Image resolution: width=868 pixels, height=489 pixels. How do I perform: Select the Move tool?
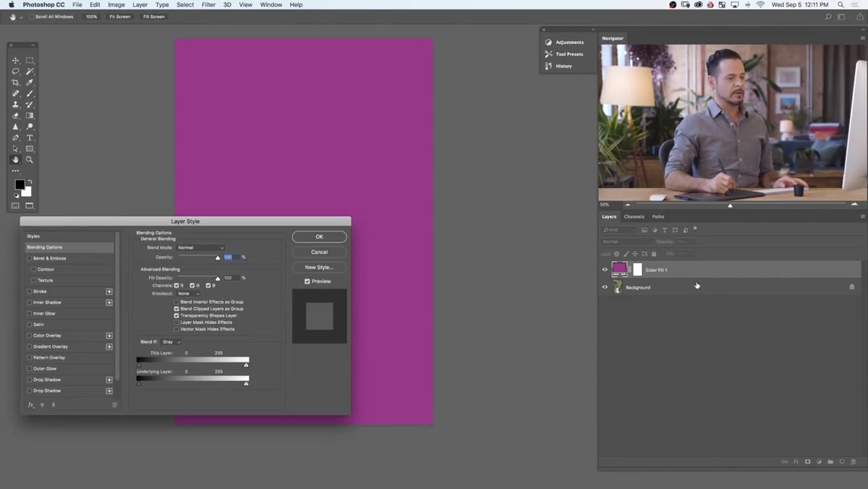click(x=16, y=61)
